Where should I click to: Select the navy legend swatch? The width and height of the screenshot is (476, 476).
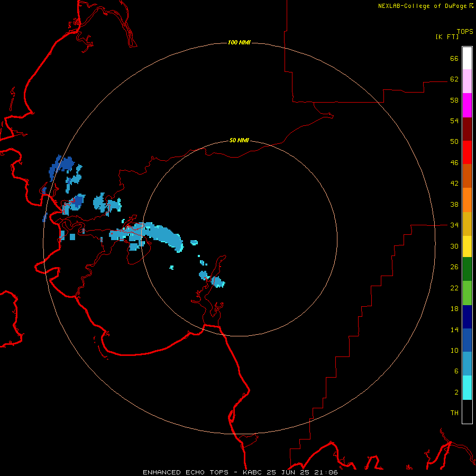click(x=467, y=317)
